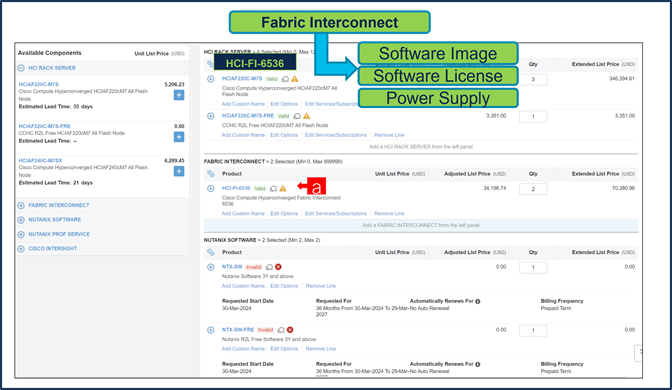Add HCIAF220C-M7S-FRE with the blue plus button

(x=179, y=137)
